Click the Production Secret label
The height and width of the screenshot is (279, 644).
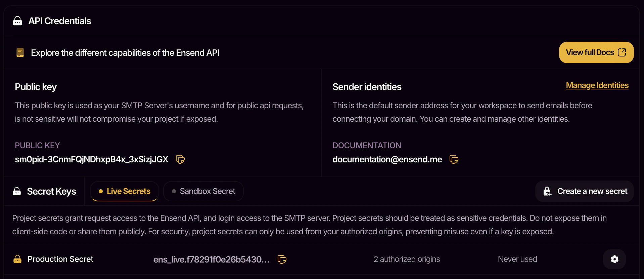(x=60, y=259)
